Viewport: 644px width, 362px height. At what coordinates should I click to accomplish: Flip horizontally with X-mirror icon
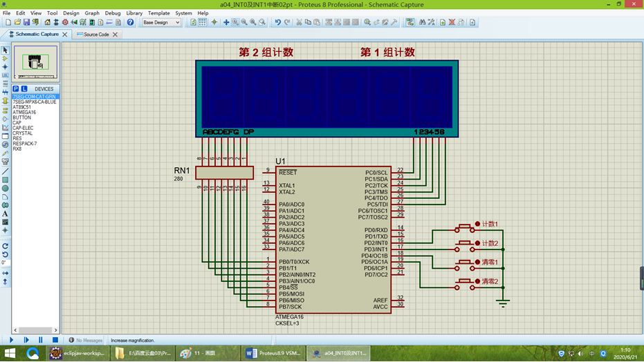click(x=5, y=273)
